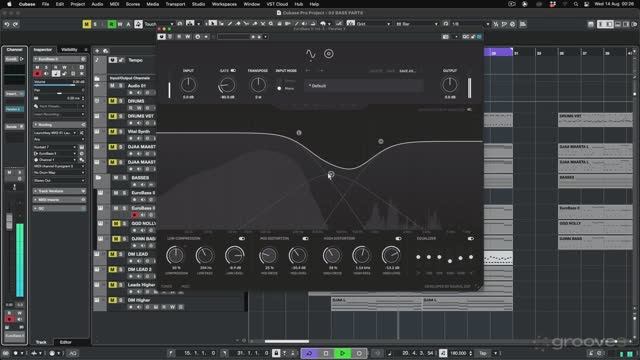The image size is (640, 360).
Task: Open the Default preset field in plugin
Action: coord(363,86)
